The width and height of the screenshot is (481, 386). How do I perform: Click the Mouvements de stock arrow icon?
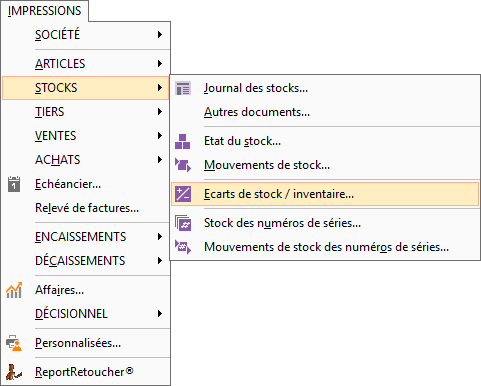click(x=183, y=165)
